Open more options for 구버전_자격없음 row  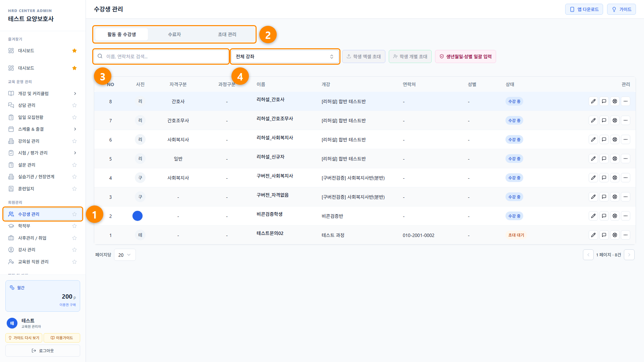[x=626, y=197]
